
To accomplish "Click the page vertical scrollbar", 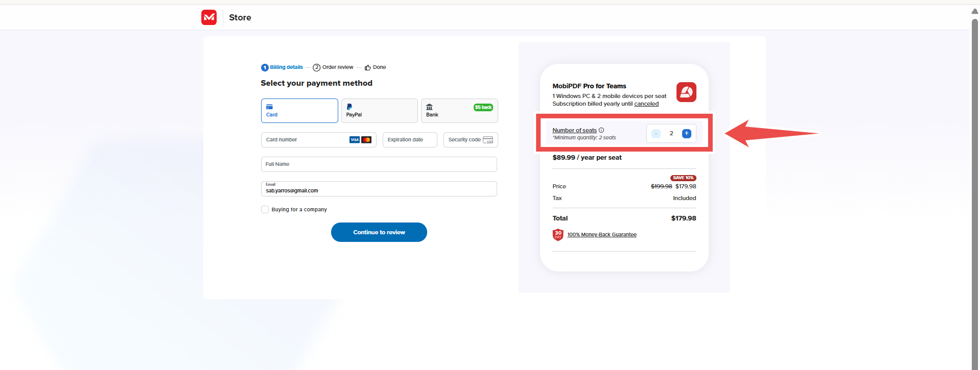I will click(975, 194).
